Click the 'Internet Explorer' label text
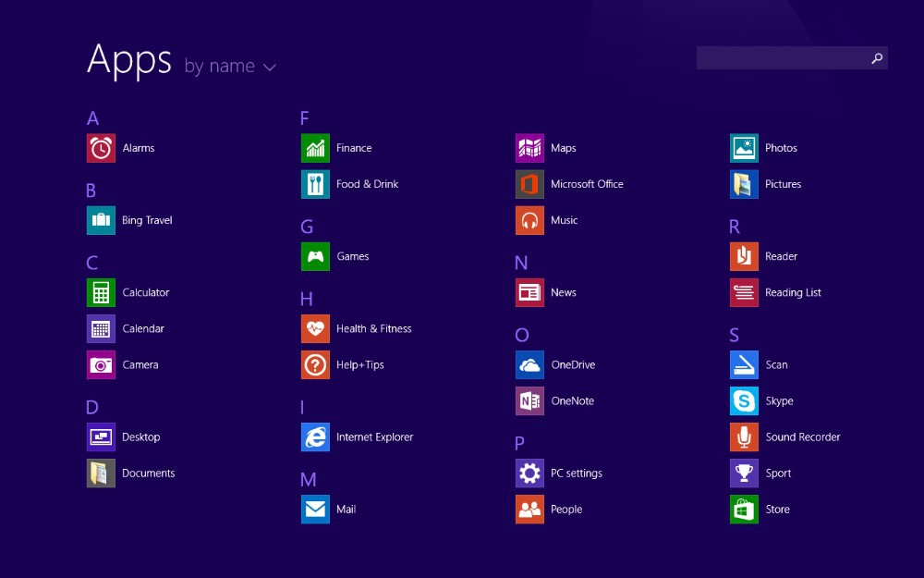Screen dimensions: 924x578 pos(375,437)
